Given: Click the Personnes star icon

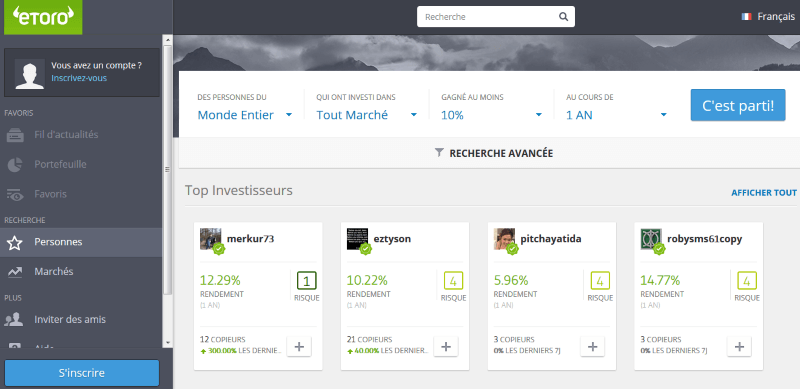Looking at the screenshot, I should (x=15, y=242).
